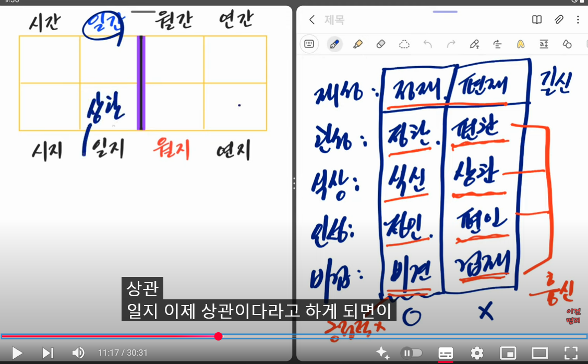
Task: Switch to theater mode
Action: [x=539, y=353]
